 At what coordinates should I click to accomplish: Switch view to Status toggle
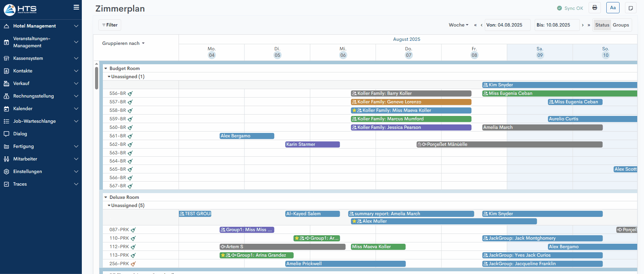tap(602, 25)
